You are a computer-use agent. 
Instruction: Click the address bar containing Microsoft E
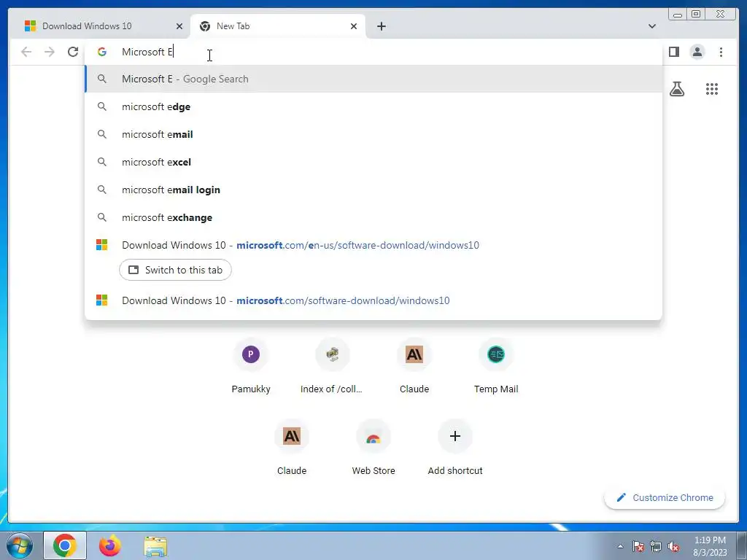point(373,52)
